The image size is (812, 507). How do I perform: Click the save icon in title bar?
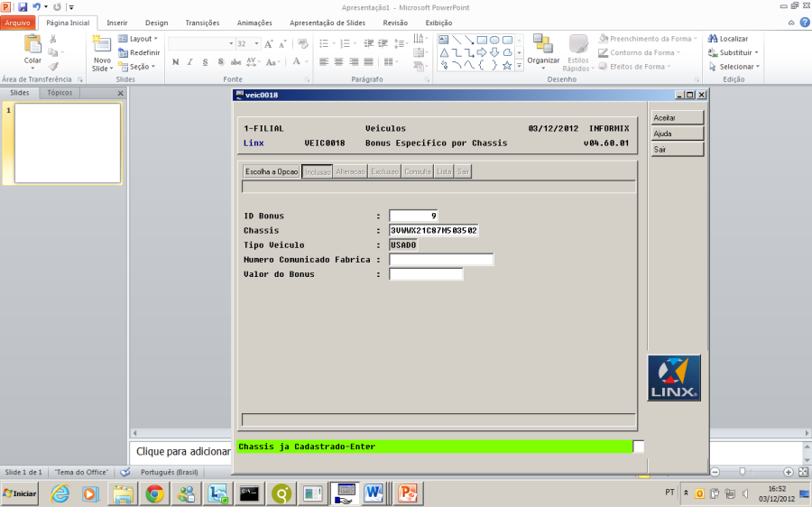point(23,7)
